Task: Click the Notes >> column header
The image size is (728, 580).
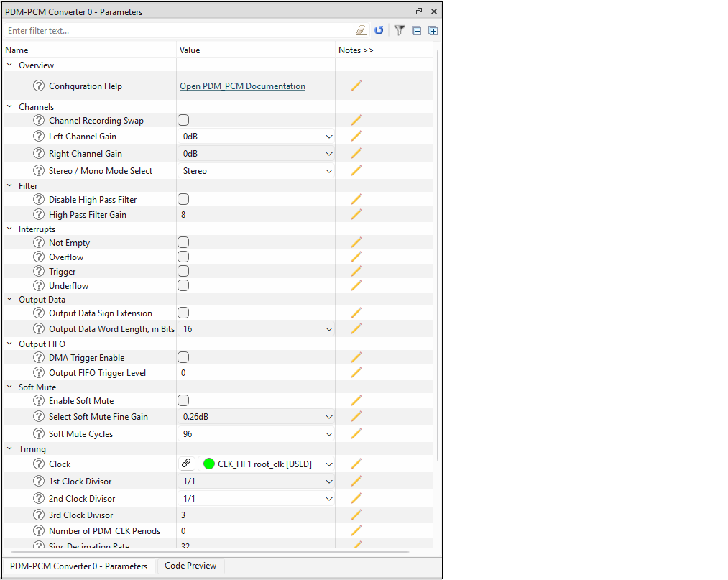Action: pos(356,50)
